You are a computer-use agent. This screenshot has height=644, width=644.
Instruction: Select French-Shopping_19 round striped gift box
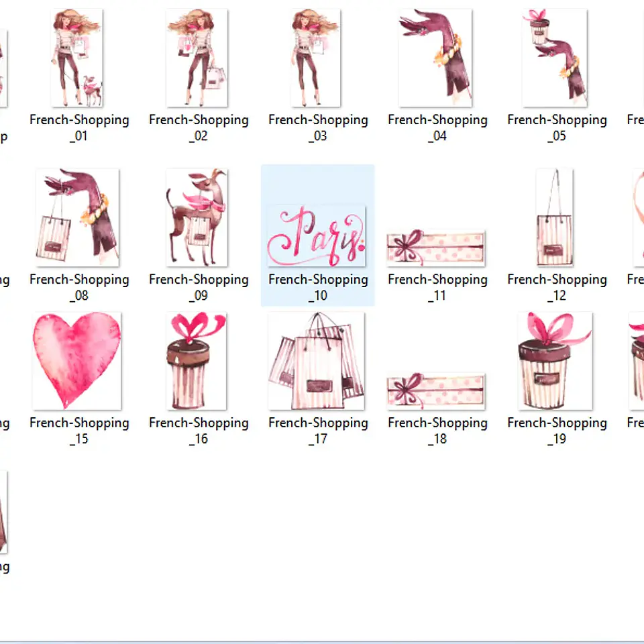coord(555,361)
